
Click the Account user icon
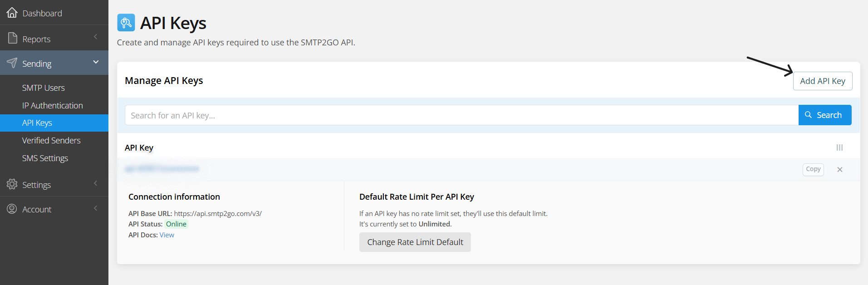12,209
